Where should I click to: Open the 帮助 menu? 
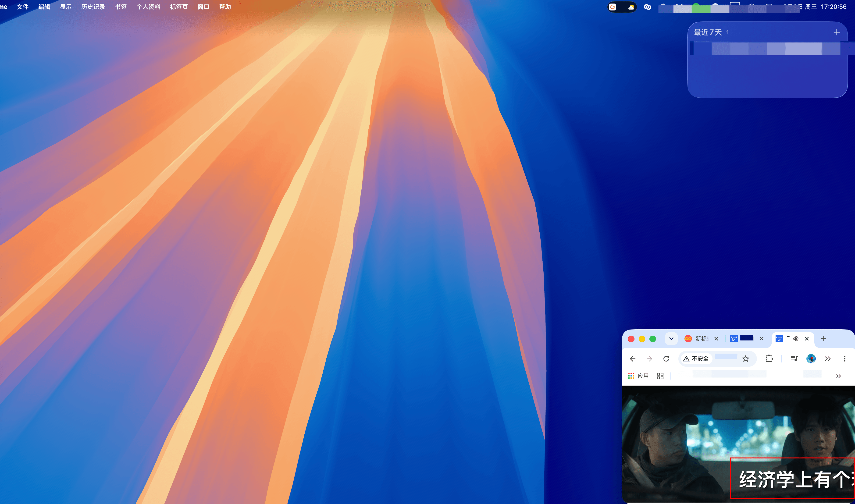(225, 7)
